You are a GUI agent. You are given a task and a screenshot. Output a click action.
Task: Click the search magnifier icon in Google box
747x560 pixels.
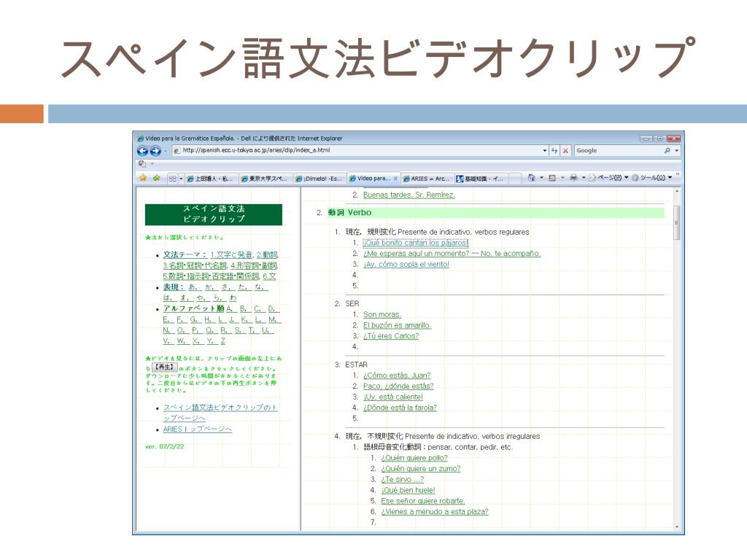tap(667, 150)
